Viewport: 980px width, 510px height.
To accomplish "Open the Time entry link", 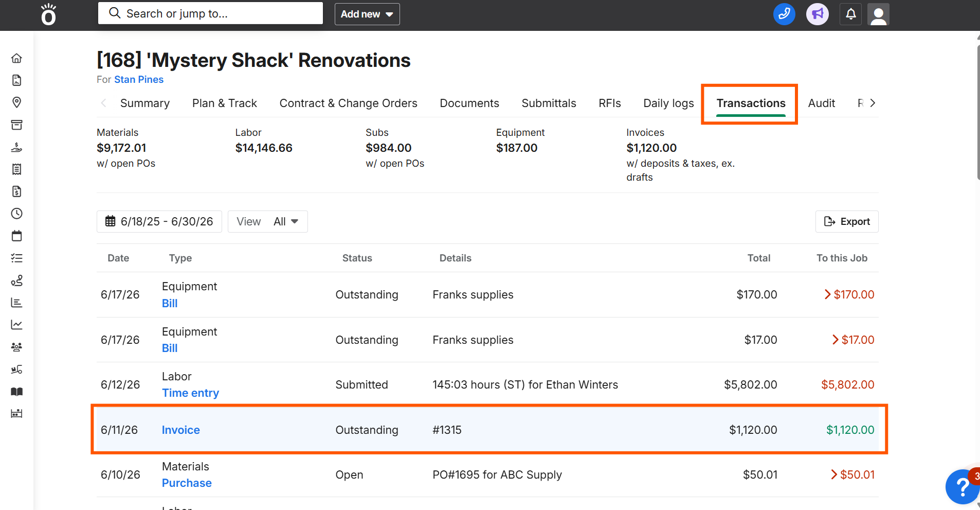I will point(190,393).
